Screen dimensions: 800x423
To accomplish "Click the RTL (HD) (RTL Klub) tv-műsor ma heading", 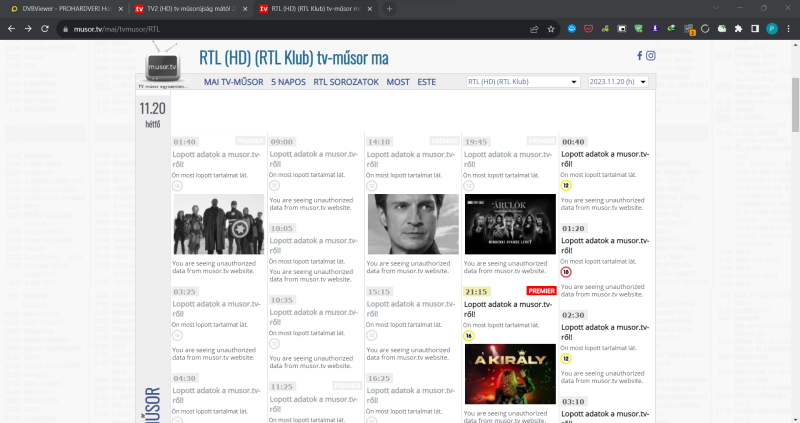I will coord(294,58).
